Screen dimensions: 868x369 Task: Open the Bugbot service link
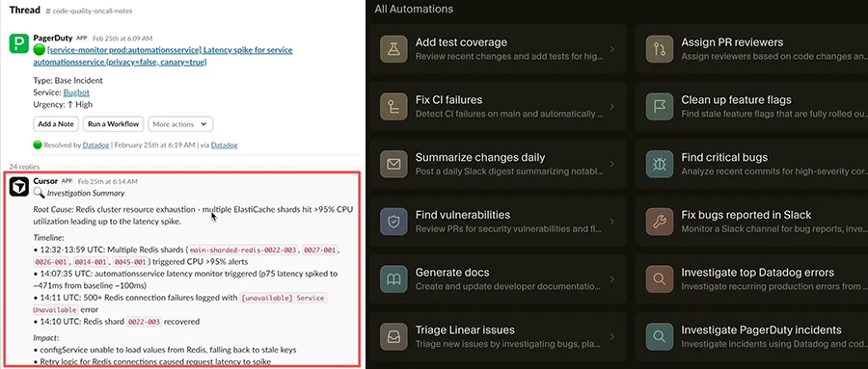(x=76, y=92)
